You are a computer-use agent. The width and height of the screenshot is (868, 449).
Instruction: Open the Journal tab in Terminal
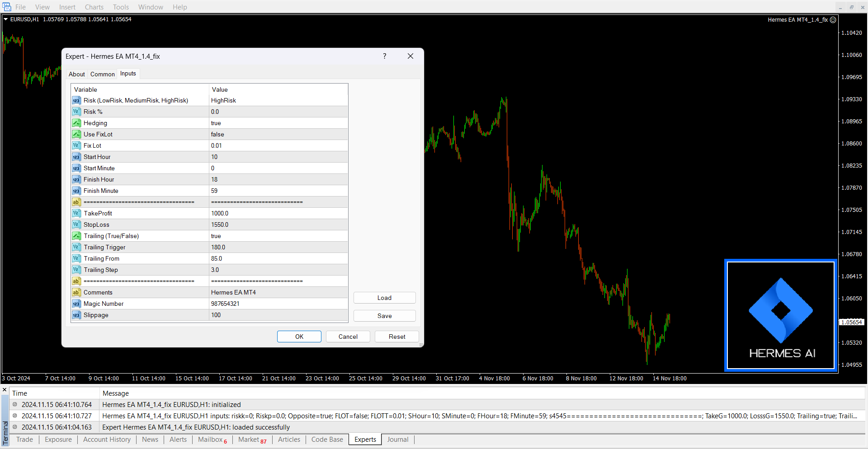tap(397, 440)
